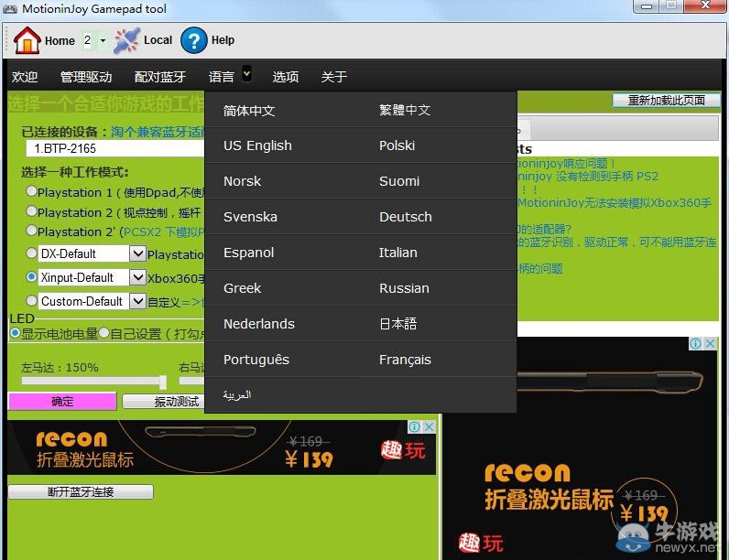Open the 关于 menu tab
The image size is (729, 560).
pos(333,77)
